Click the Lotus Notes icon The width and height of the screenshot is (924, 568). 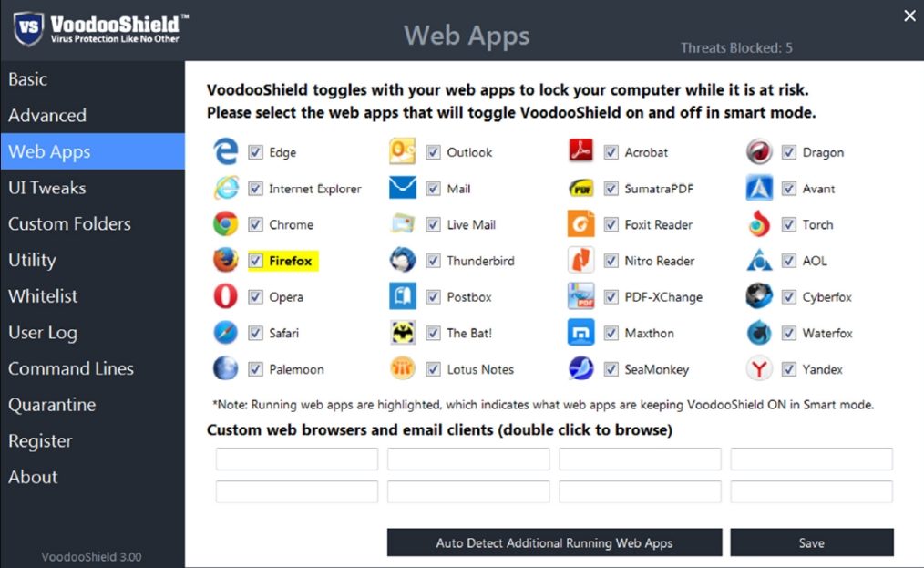403,368
